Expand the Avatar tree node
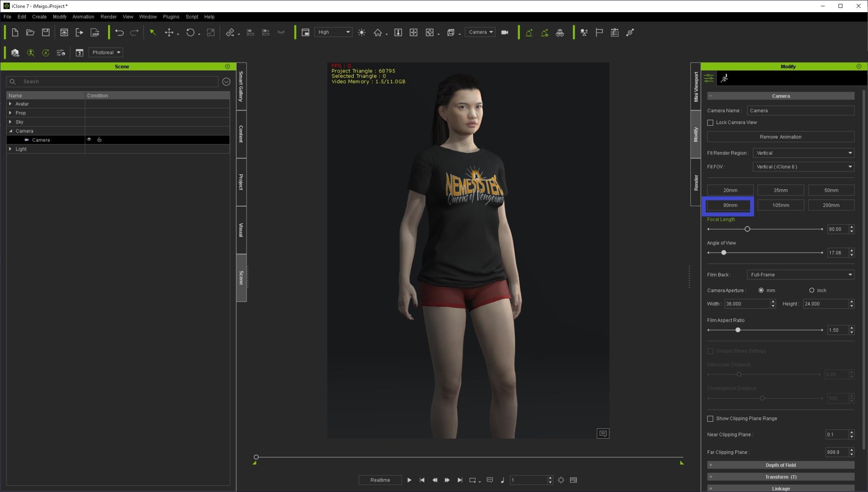 coord(10,104)
